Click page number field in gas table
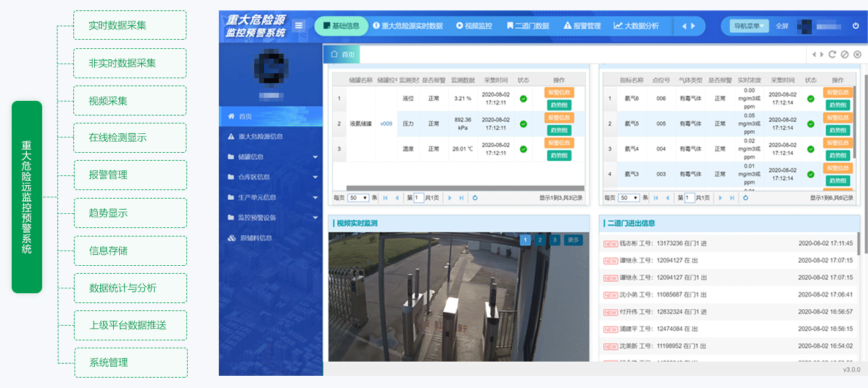The image size is (868, 388). pos(690,198)
